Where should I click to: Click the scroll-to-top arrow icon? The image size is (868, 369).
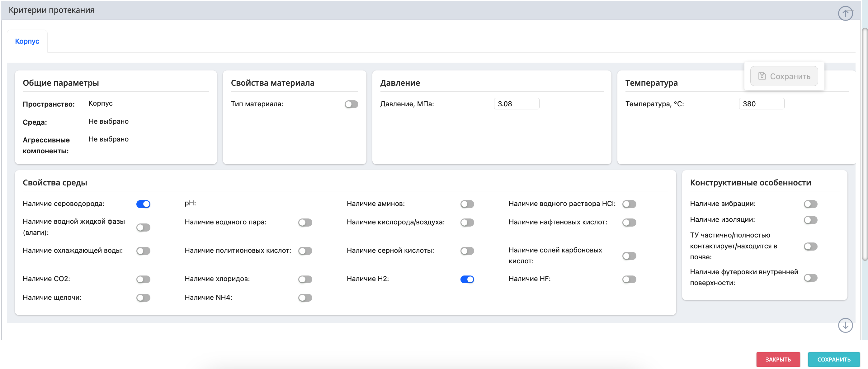(845, 13)
